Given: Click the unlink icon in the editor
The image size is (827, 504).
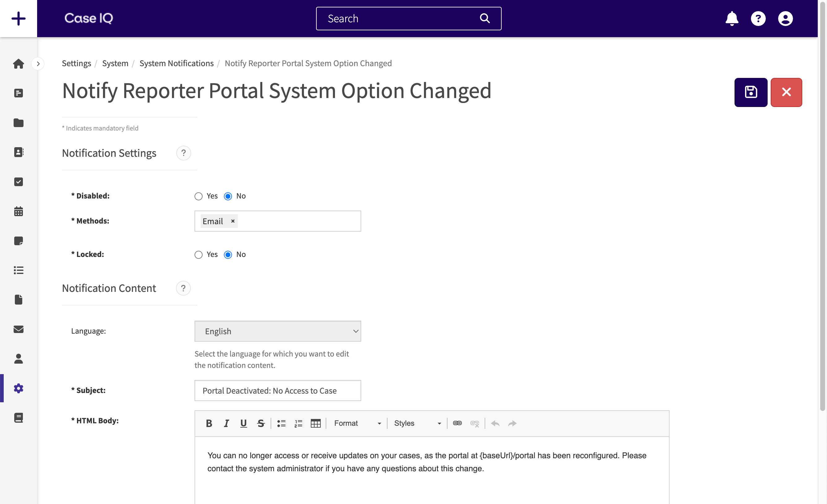Looking at the screenshot, I should tap(475, 424).
